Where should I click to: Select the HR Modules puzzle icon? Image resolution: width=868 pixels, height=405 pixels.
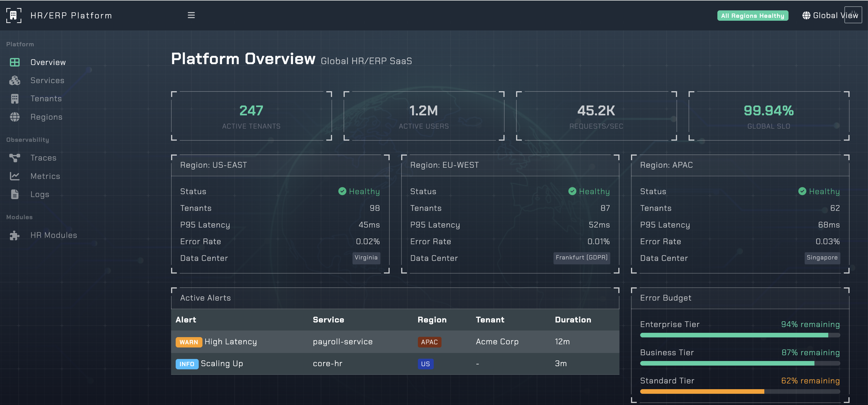click(x=14, y=235)
